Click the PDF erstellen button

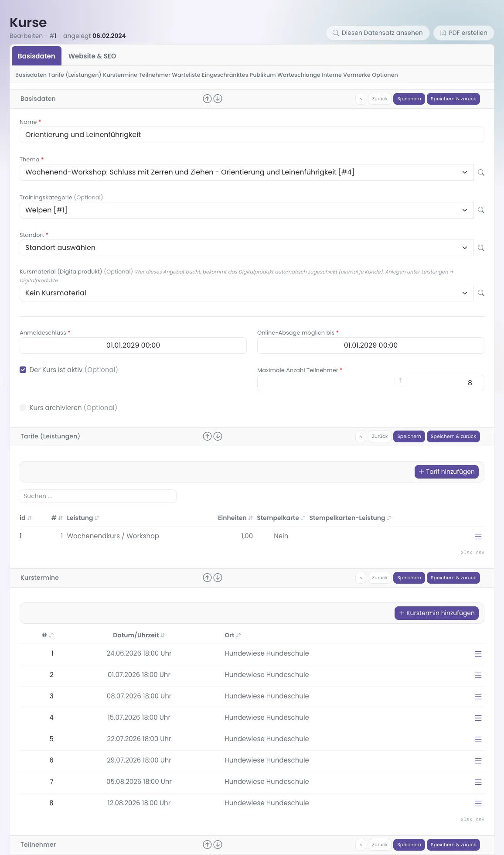click(463, 33)
